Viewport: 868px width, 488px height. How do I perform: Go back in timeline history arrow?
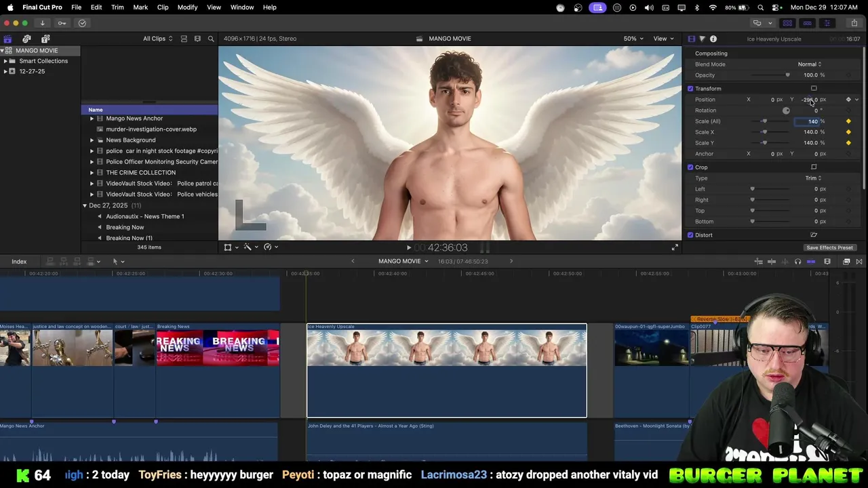[353, 262]
